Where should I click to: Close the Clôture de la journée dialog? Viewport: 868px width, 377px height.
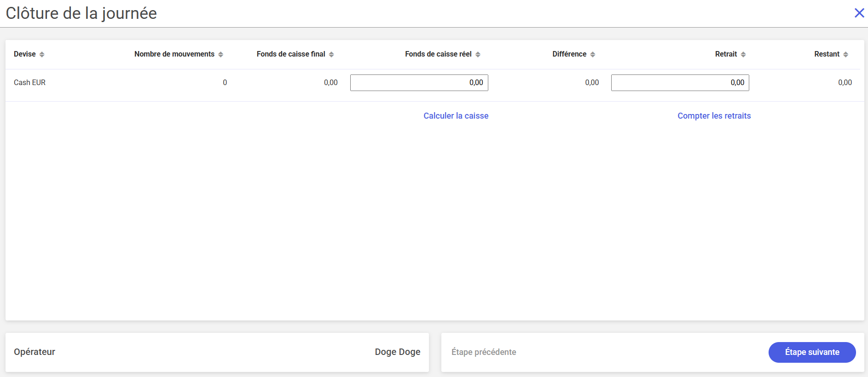coord(859,13)
